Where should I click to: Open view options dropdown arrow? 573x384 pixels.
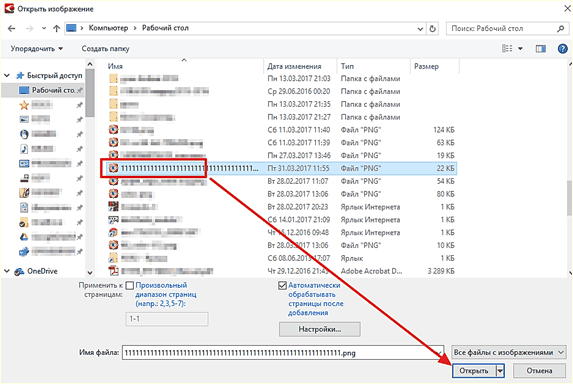point(520,49)
